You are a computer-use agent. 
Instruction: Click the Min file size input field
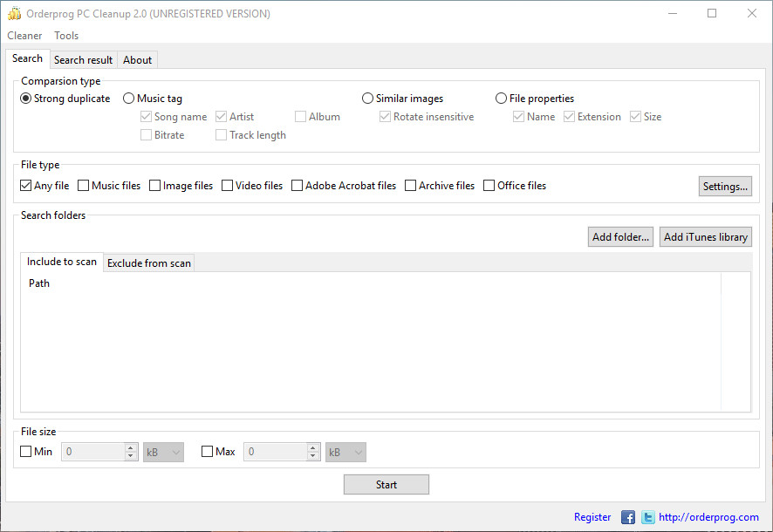93,452
